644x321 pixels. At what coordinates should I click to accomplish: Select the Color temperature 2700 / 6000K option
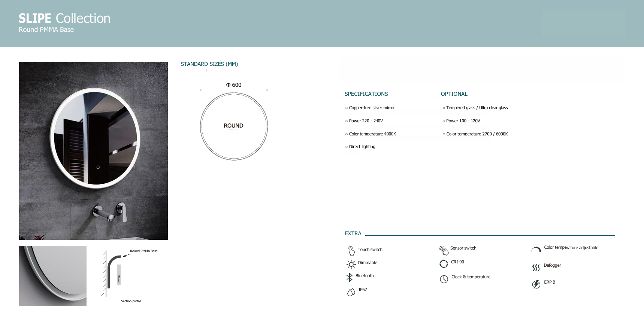point(475,134)
